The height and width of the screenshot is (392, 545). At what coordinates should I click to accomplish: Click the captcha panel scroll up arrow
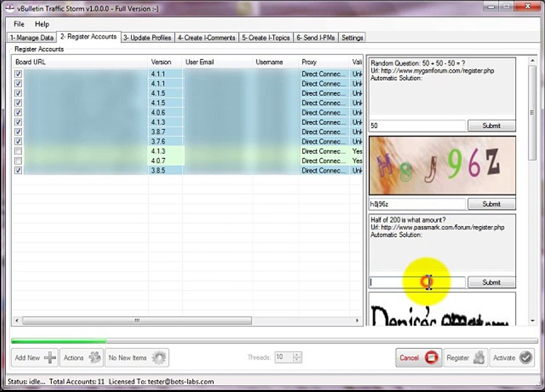click(532, 61)
